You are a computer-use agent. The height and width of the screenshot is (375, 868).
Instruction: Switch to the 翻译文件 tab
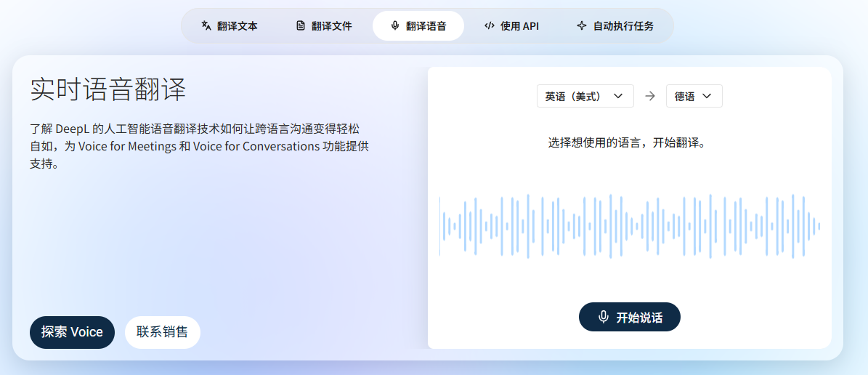click(324, 25)
